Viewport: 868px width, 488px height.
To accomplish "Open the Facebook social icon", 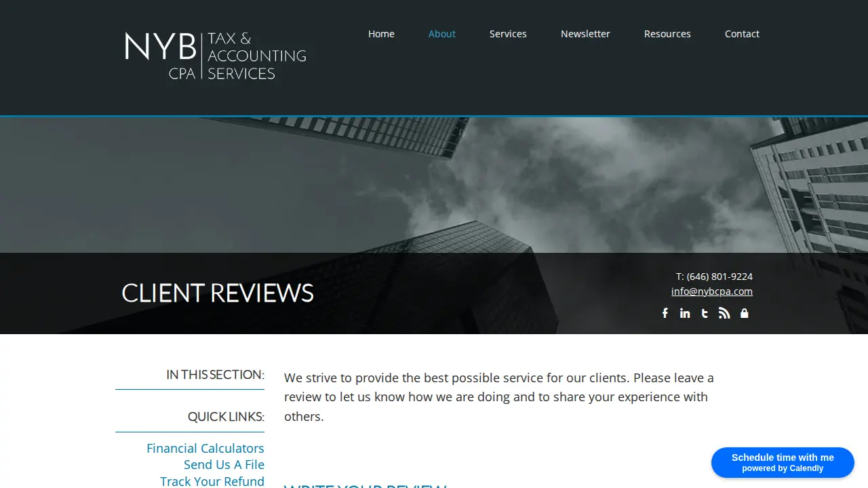I will (x=665, y=313).
